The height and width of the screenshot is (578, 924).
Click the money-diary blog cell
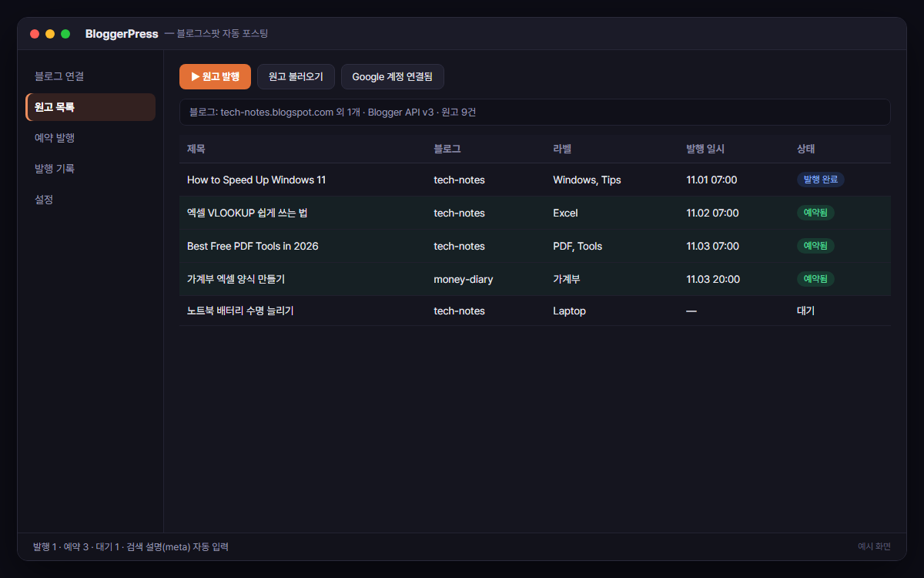464,279
